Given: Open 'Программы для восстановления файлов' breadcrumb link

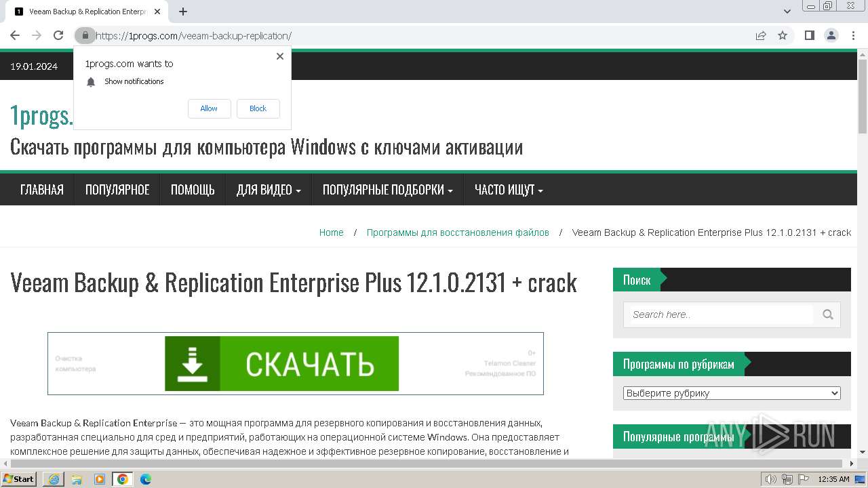Looking at the screenshot, I should (458, 232).
